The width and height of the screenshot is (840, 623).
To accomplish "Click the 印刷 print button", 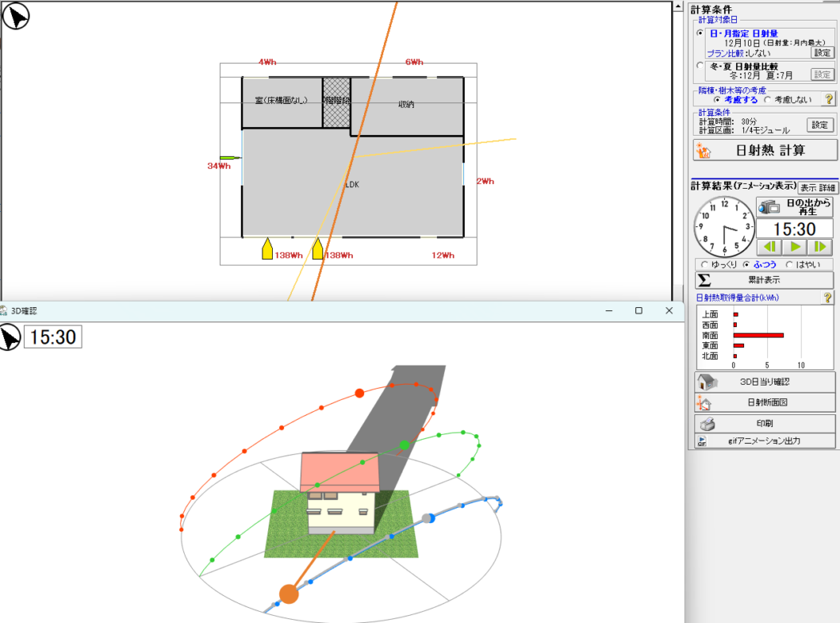I will (x=763, y=423).
